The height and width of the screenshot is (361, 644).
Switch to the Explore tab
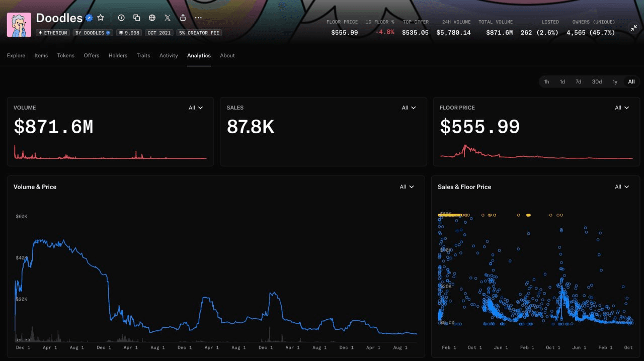(16, 55)
